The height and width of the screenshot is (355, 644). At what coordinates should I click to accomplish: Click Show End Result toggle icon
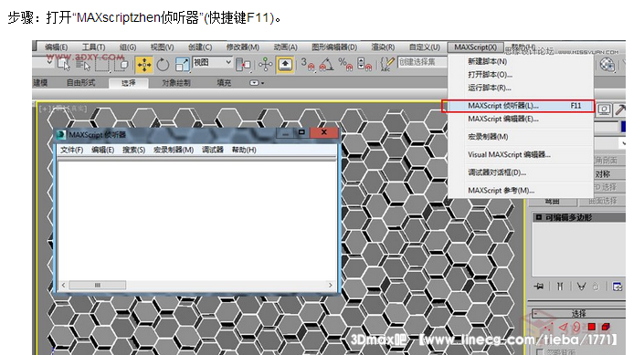[x=560, y=286]
